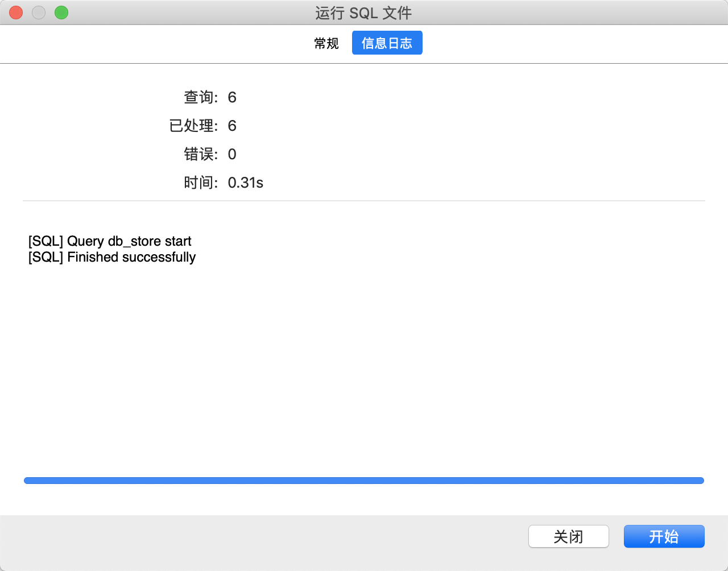Screen dimensions: 728x571
Task: Click the 查询 label
Action: tap(201, 97)
